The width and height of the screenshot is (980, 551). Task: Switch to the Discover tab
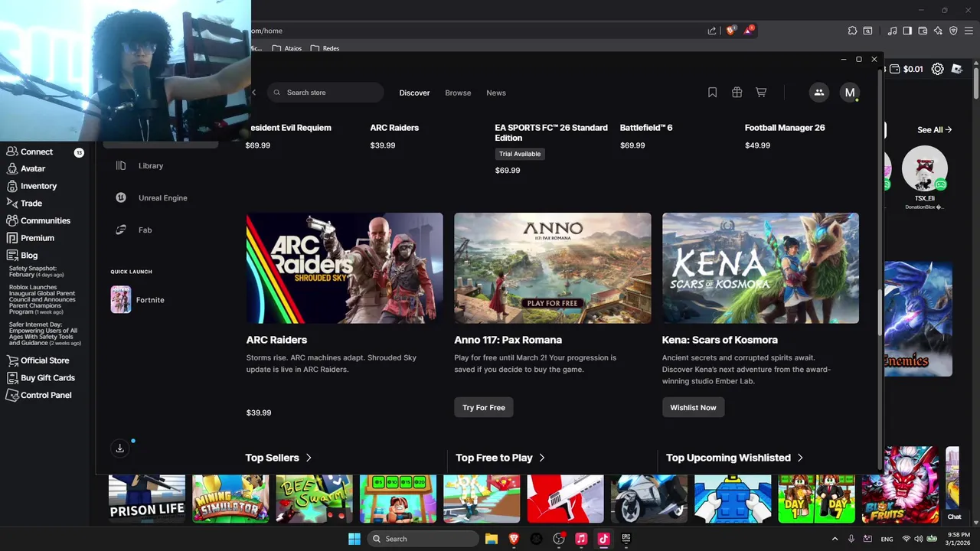(414, 93)
